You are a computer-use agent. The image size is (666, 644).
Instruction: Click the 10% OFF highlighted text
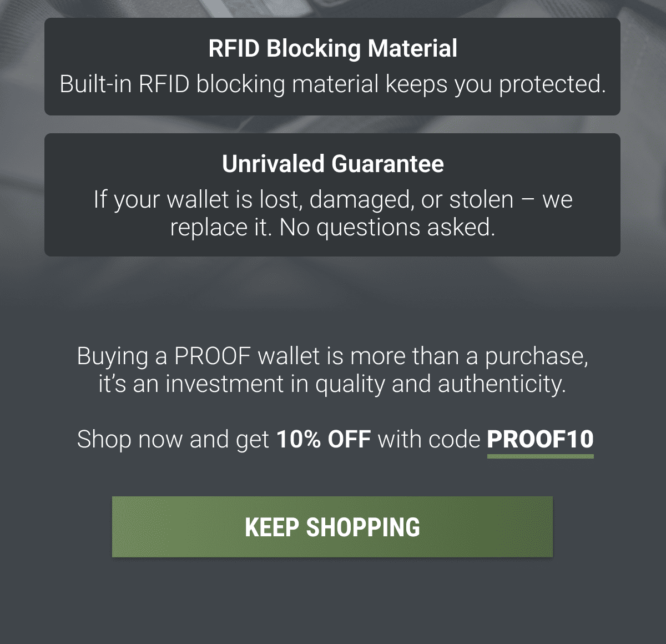[324, 439]
